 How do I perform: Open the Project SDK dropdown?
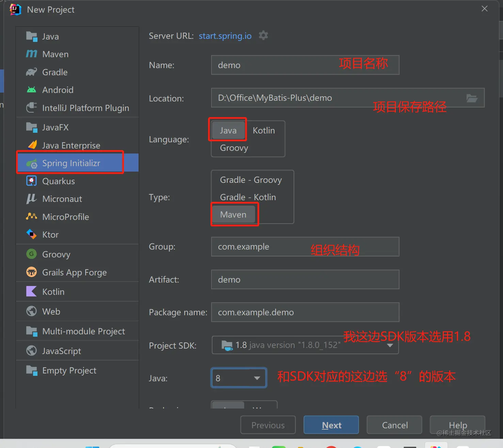(305, 345)
